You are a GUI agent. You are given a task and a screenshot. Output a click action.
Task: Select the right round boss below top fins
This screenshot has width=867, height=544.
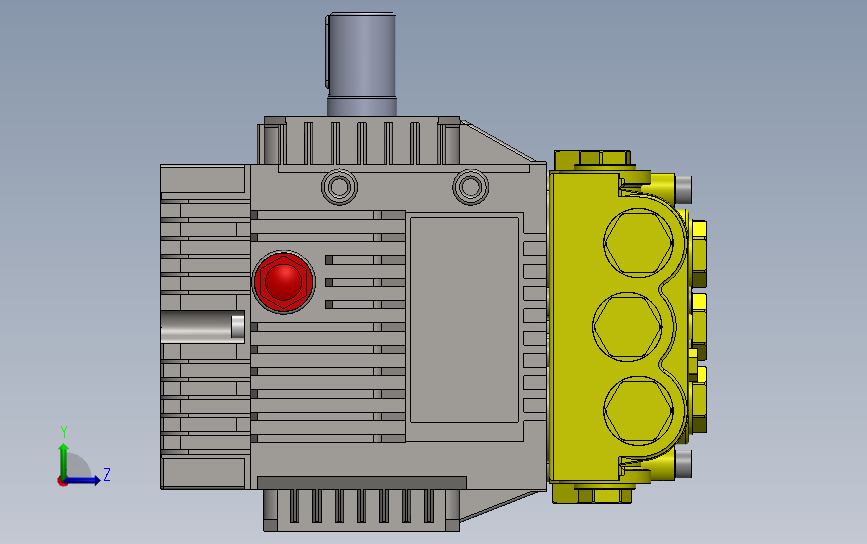click(x=471, y=187)
